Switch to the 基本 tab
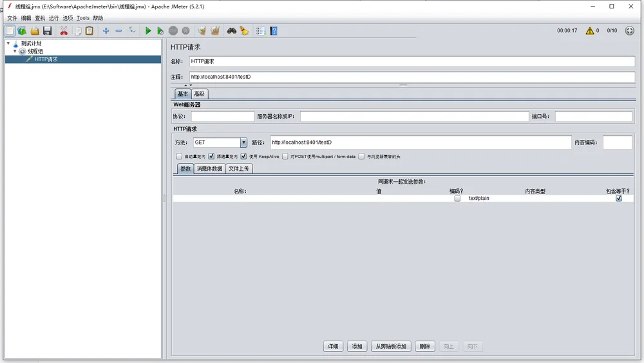The height and width of the screenshot is (363, 644). tap(183, 93)
